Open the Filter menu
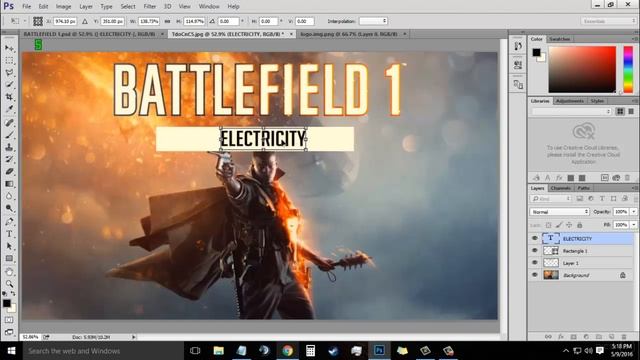Viewport: 640px width, 360px height. click(x=150, y=7)
